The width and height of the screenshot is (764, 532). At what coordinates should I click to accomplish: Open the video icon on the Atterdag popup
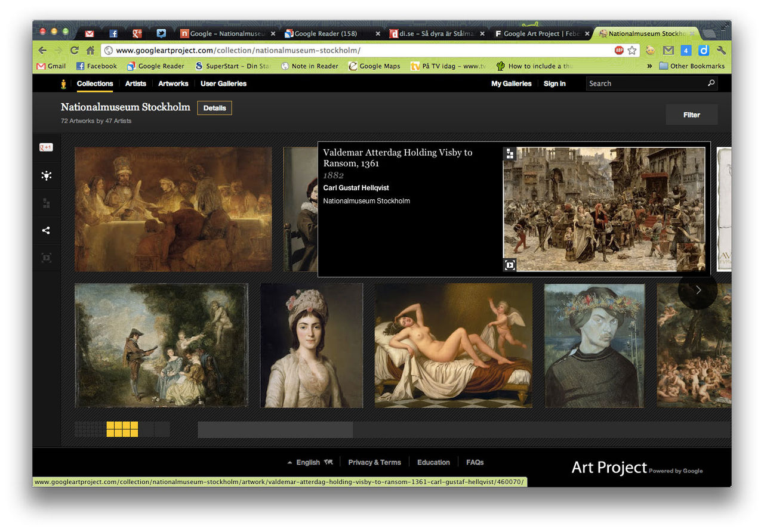[x=510, y=265]
